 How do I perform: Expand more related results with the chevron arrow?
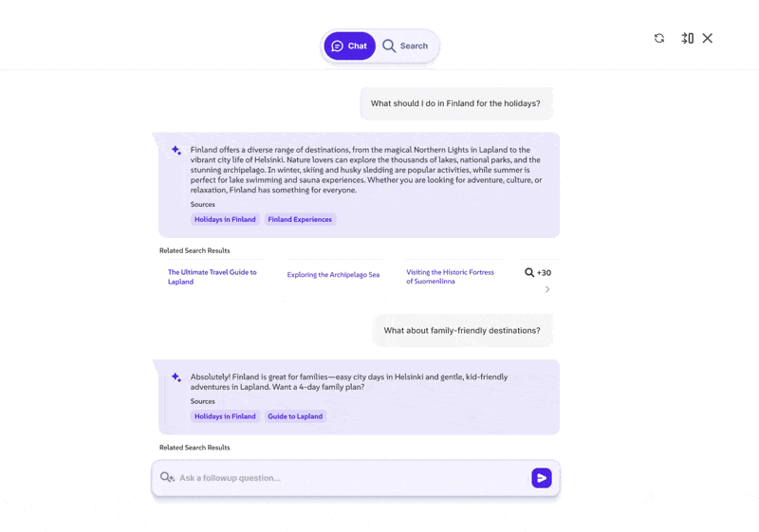547,289
